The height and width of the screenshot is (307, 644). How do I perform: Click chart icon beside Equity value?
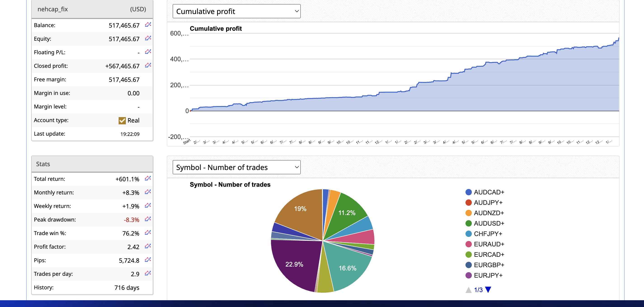coord(148,38)
